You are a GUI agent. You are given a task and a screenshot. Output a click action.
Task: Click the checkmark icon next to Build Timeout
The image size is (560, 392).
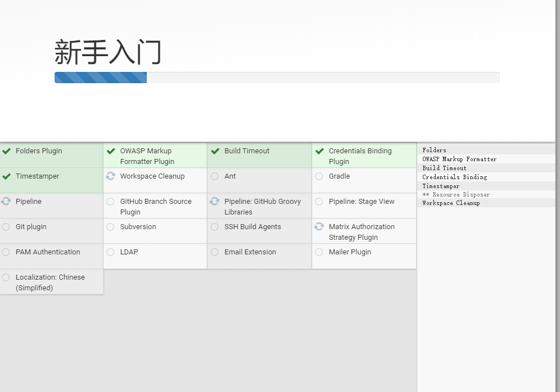(x=214, y=151)
